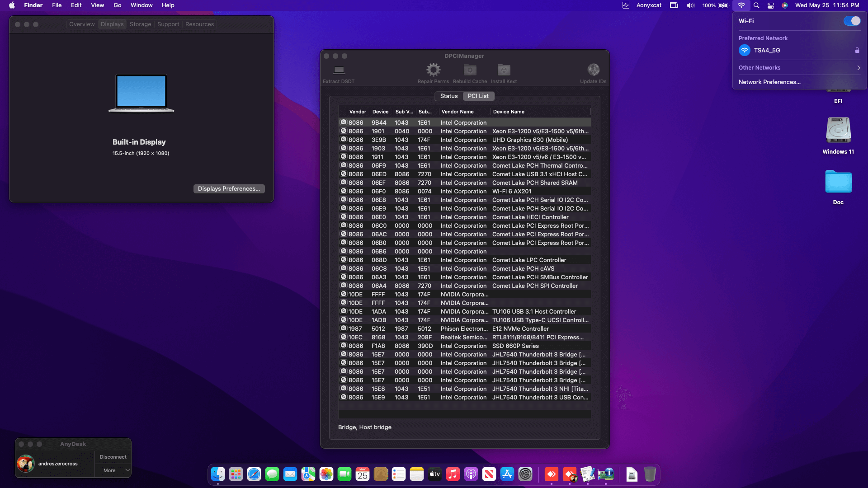Click the Wi-Fi icon in menu bar
This screenshot has width=868, height=488.
pos(741,5)
